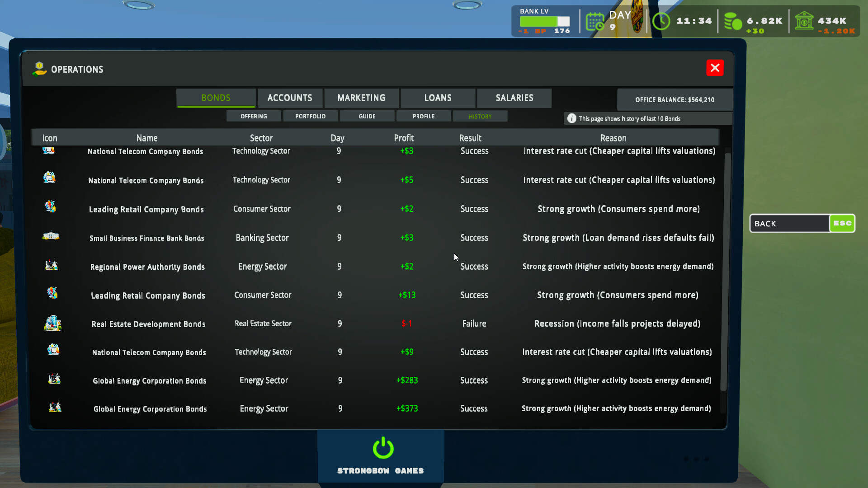Click the National Telecom Company Bonds icon

[x=49, y=177]
